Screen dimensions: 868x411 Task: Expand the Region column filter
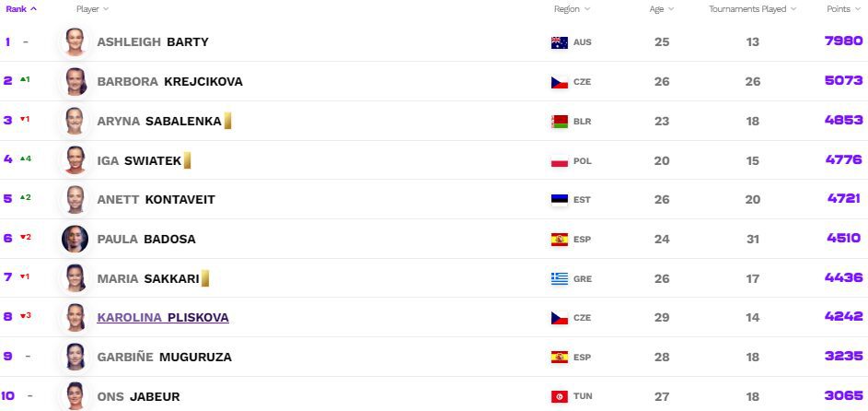point(572,9)
